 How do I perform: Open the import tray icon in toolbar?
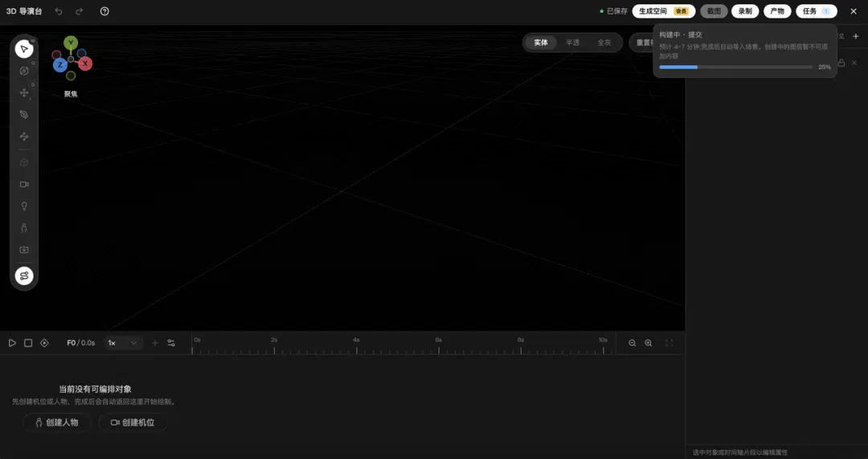pos(24,250)
